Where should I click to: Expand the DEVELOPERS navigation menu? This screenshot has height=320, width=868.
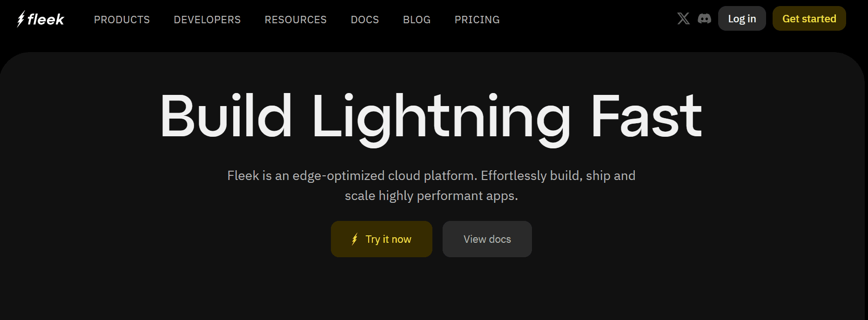(x=207, y=20)
